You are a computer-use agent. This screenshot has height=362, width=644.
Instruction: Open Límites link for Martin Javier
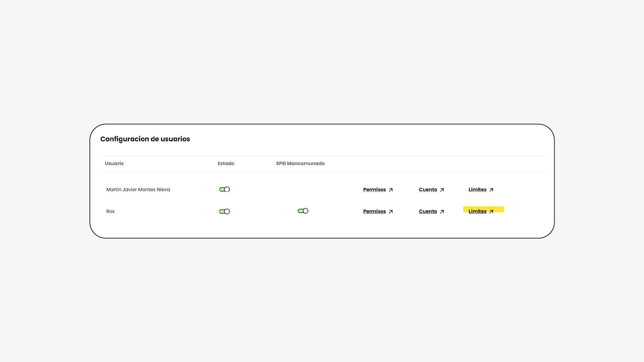[477, 190]
